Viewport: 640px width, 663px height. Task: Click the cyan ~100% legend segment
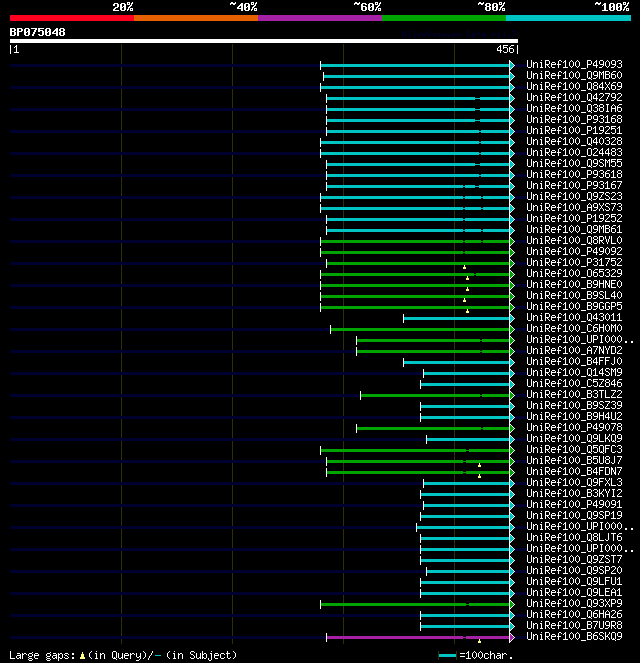pos(568,18)
